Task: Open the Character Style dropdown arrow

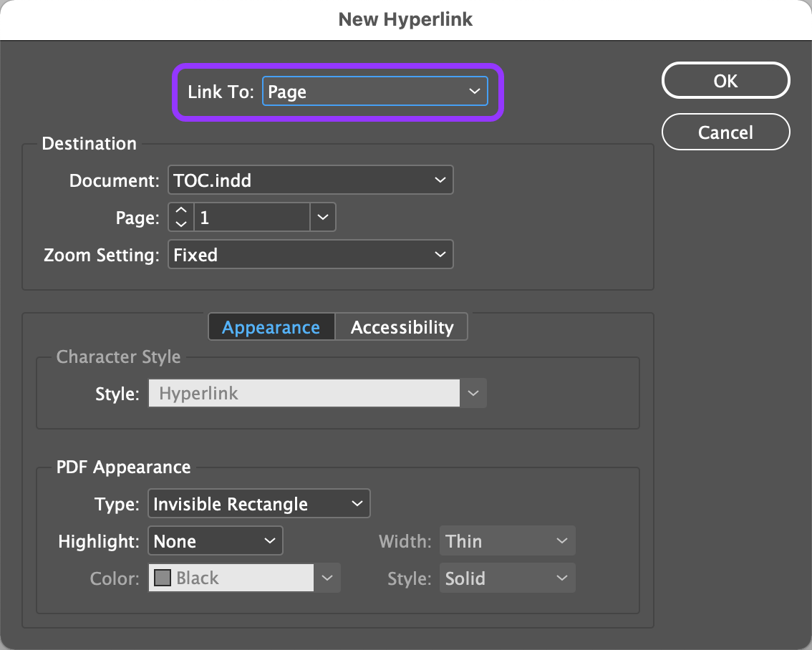Action: click(473, 393)
